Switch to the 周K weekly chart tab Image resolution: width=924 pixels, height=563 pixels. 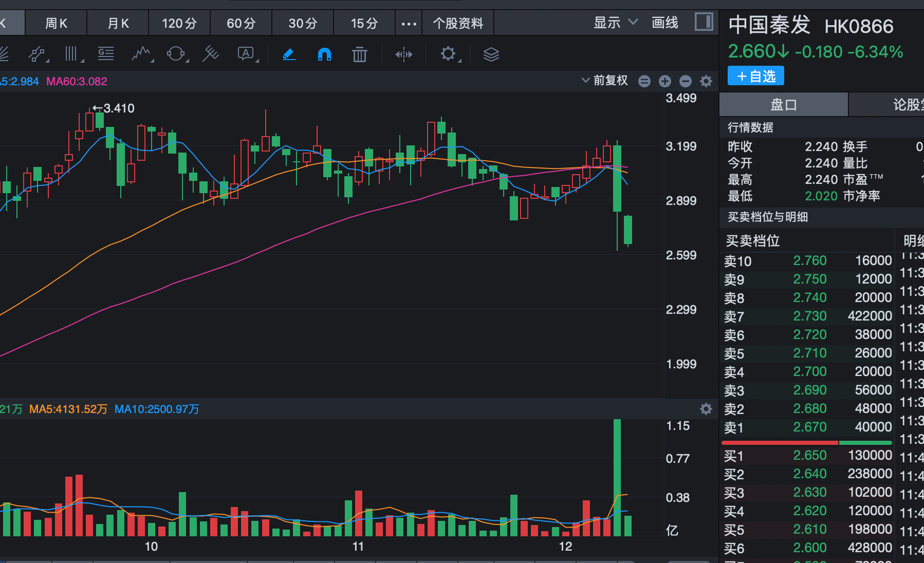[56, 23]
